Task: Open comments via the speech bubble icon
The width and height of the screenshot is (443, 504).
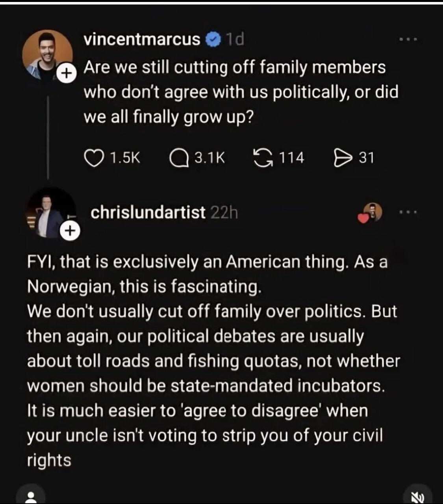Action: point(178,158)
